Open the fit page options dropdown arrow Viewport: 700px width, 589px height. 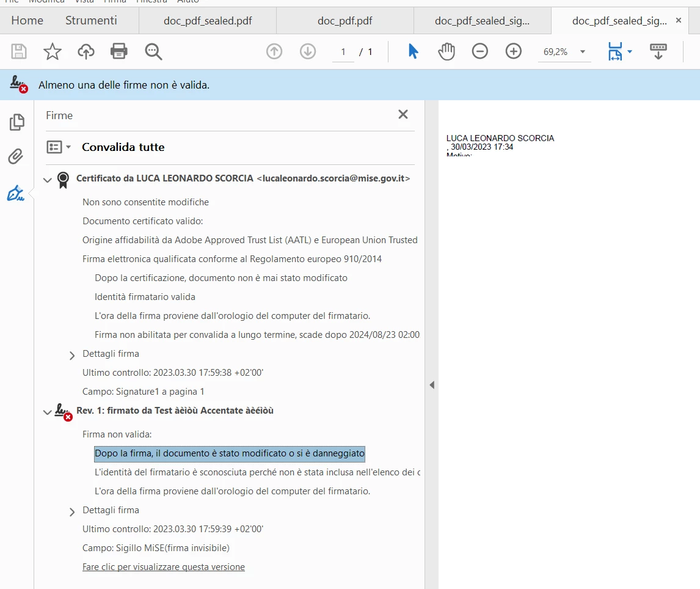630,52
